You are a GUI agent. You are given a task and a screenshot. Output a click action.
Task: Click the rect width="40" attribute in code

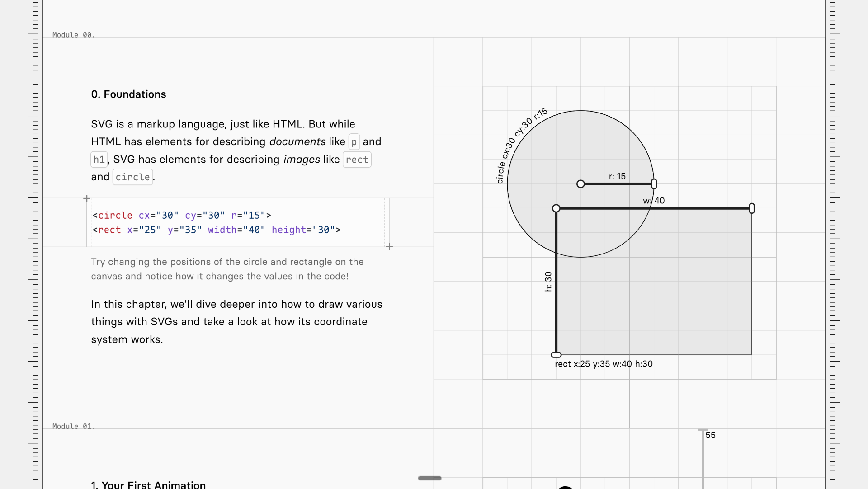tap(236, 230)
